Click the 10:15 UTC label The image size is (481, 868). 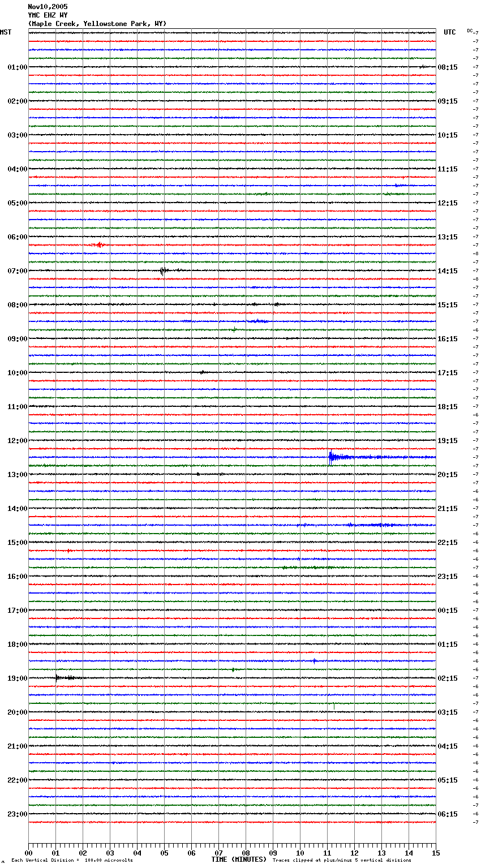448,135
